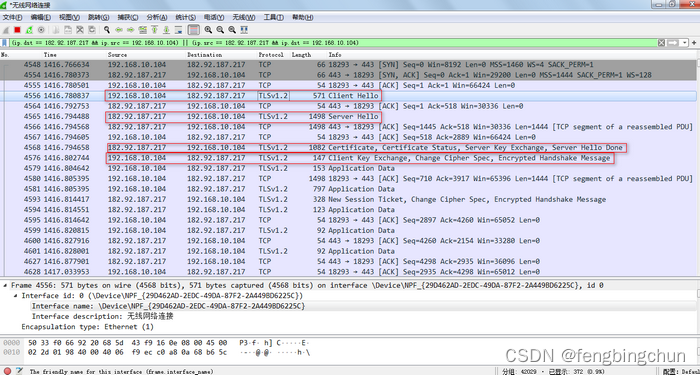The height and width of the screenshot is (375, 700).
Task: Open the 工具(T) menu
Action: coord(273,17)
